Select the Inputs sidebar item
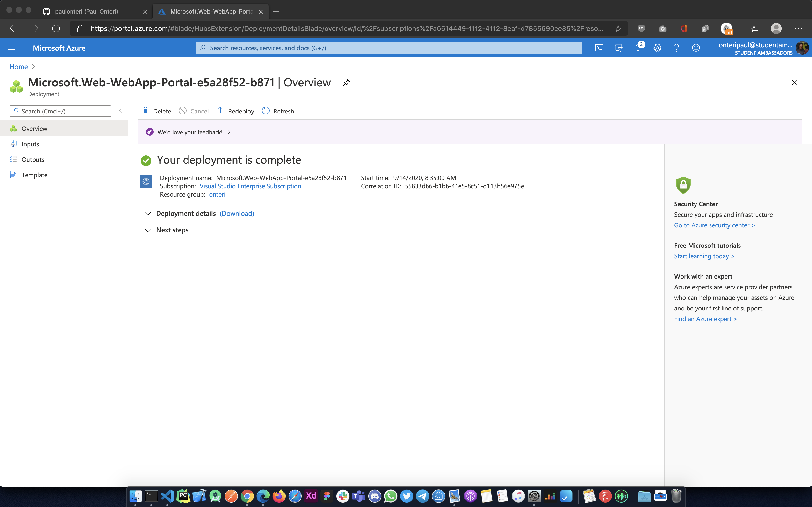 [30, 143]
